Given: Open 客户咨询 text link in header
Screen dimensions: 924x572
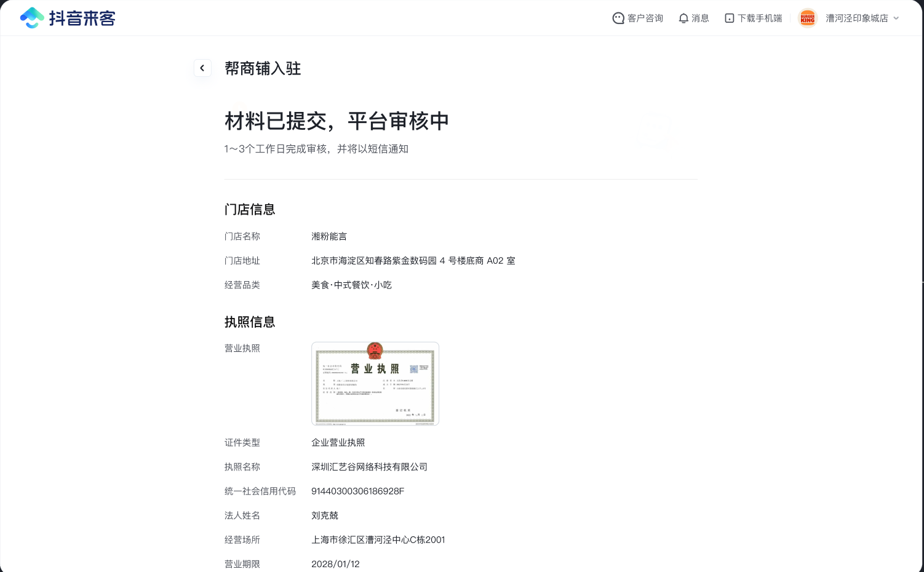Looking at the screenshot, I should pyautogui.click(x=645, y=18).
